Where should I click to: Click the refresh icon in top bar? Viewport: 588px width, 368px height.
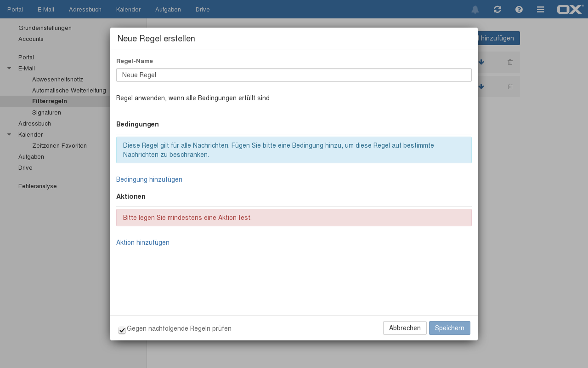point(497,10)
